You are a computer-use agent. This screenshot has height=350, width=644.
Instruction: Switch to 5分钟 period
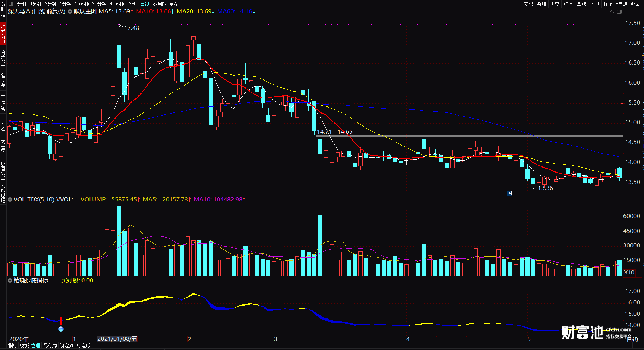click(65, 4)
